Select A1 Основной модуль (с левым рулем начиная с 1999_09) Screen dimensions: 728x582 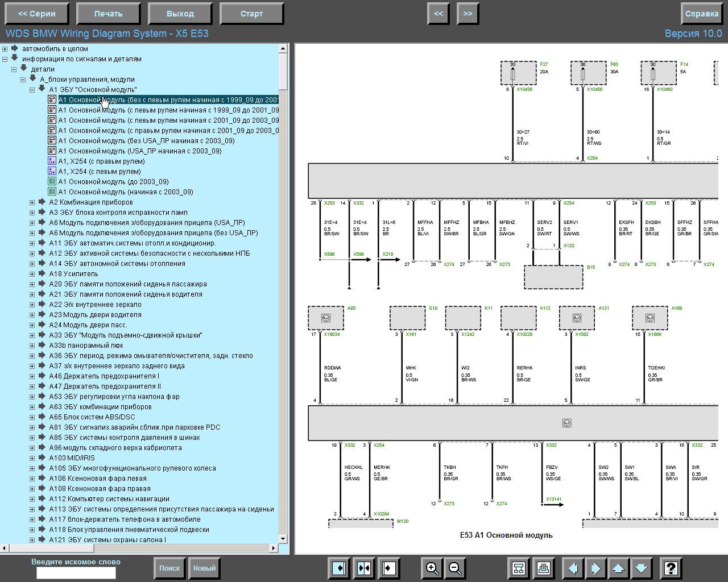coord(168,110)
